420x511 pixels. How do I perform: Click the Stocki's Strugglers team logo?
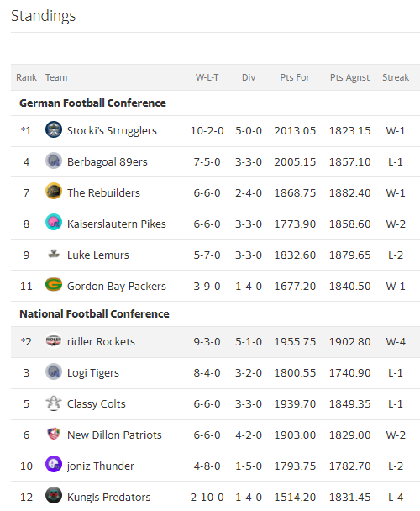click(54, 129)
